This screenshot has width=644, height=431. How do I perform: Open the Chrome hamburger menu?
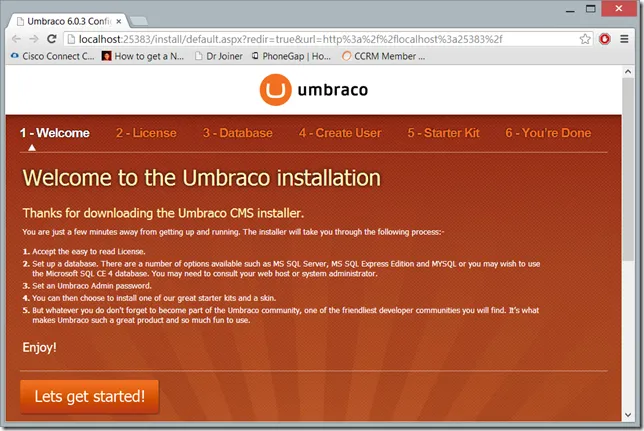(624, 39)
